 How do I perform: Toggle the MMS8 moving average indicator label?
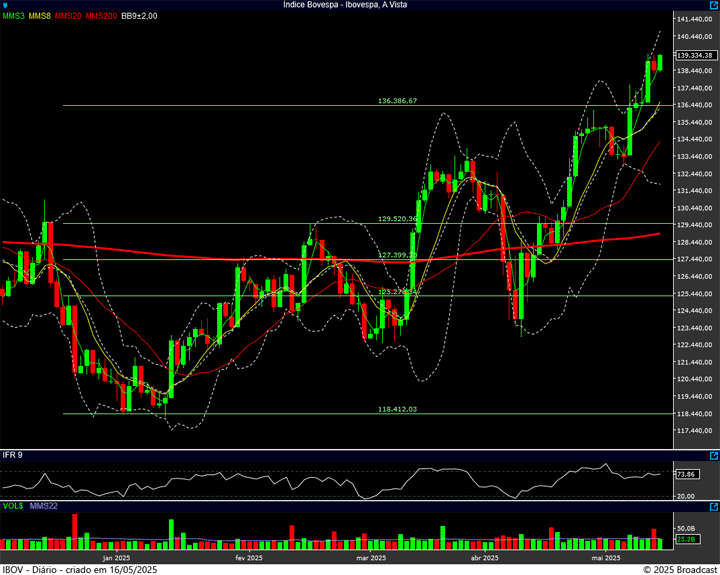[40, 16]
